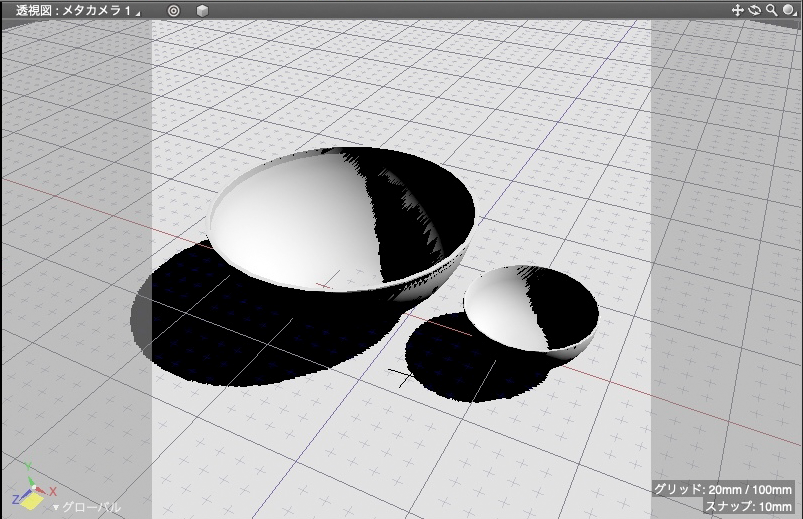Select the pan (four-arrow move) view tool

click(737, 10)
